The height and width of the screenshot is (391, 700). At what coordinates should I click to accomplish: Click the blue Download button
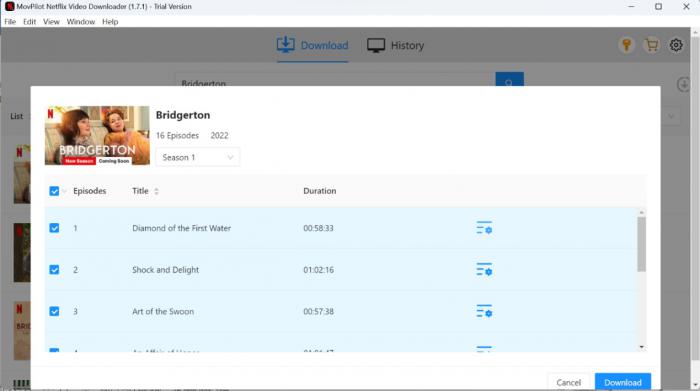click(x=623, y=382)
